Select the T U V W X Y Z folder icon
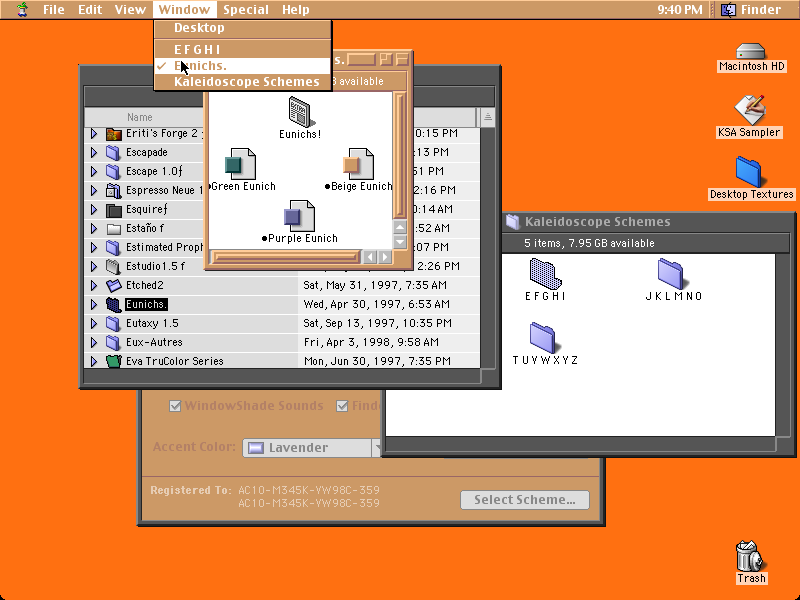This screenshot has height=600, width=800. pos(543,337)
